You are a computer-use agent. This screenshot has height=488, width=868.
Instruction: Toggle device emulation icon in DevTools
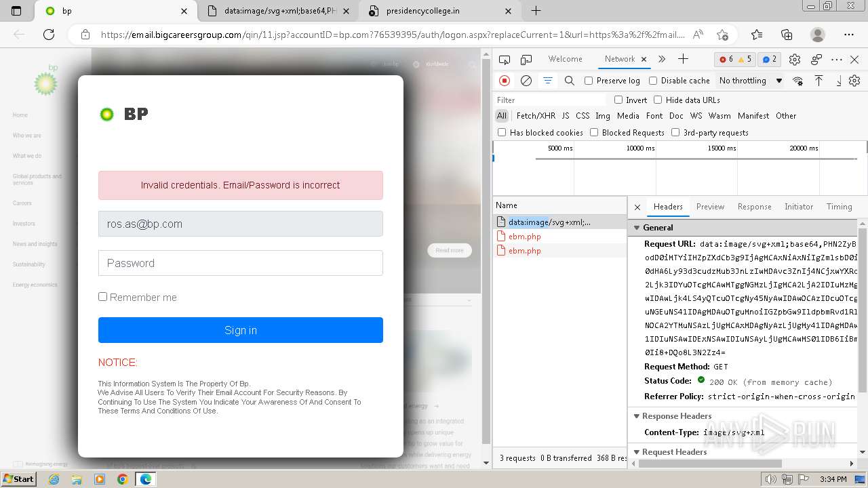526,60
